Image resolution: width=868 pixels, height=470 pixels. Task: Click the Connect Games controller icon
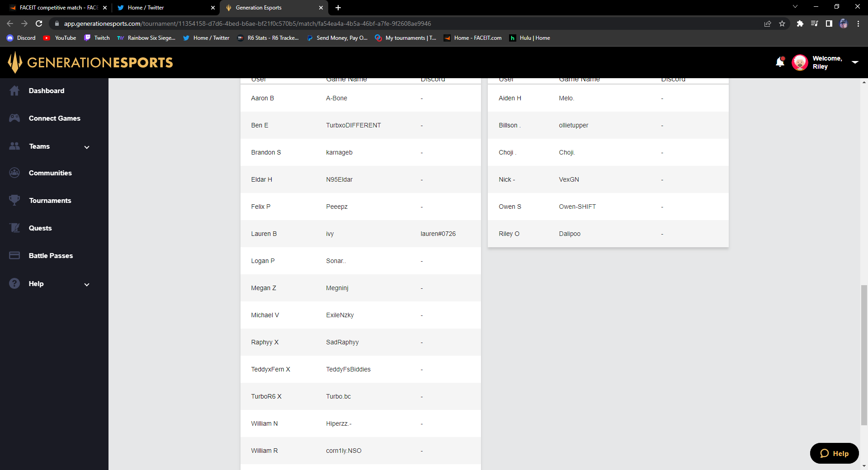(14, 118)
